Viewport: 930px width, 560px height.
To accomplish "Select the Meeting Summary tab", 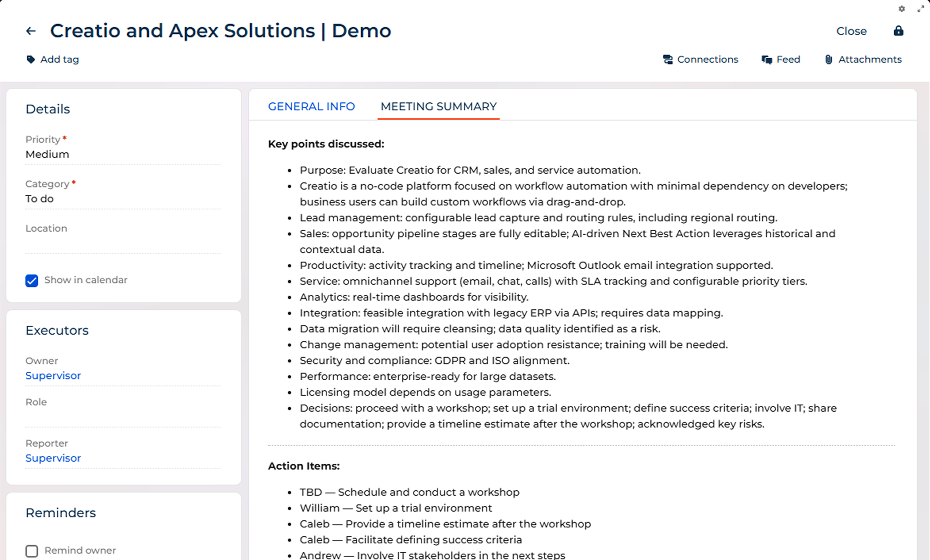I will point(438,106).
